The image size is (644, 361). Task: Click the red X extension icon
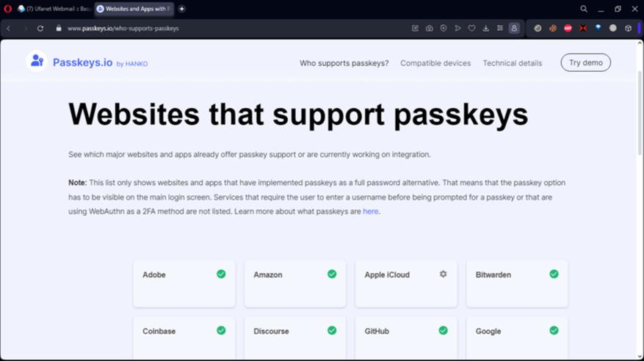coord(583,29)
